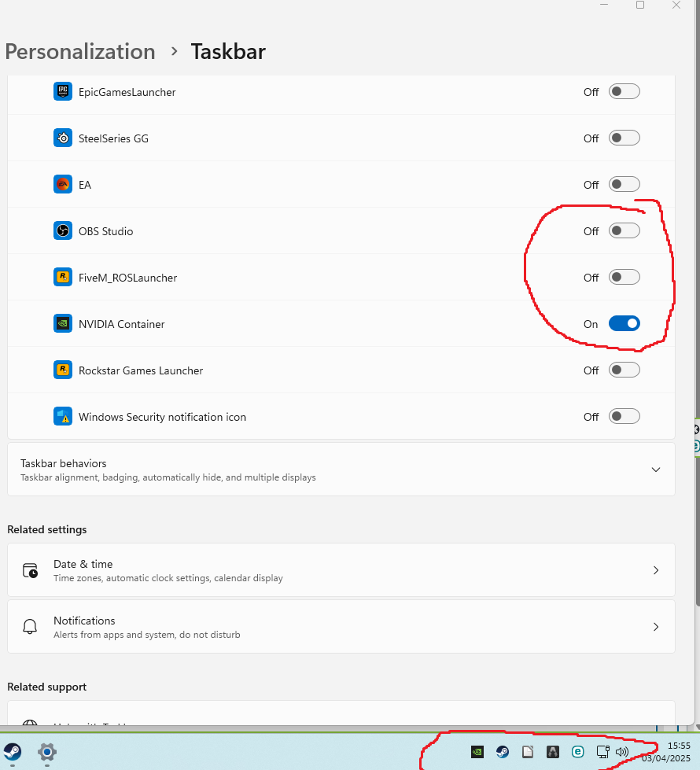Click the "OBS Studio" label

(x=105, y=231)
